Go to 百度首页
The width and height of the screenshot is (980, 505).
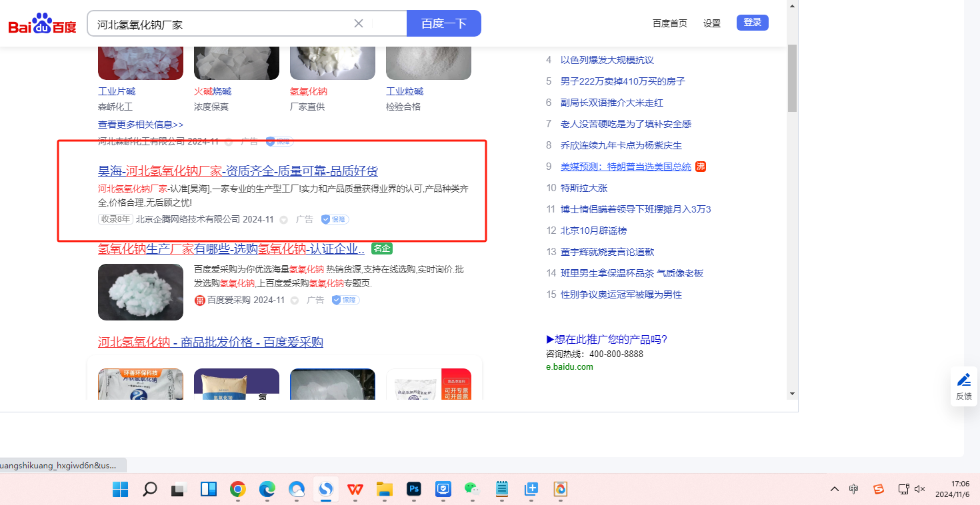coord(669,23)
